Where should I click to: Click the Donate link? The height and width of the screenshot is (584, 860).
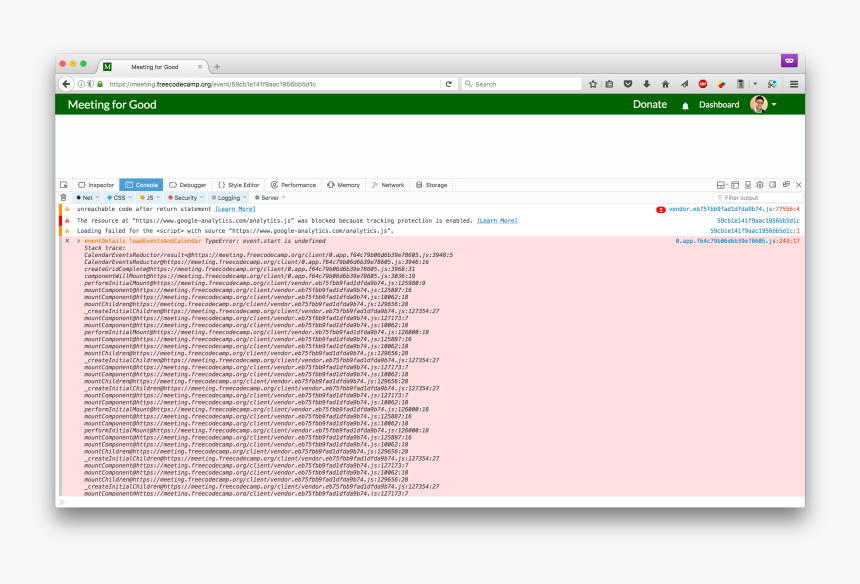650,104
